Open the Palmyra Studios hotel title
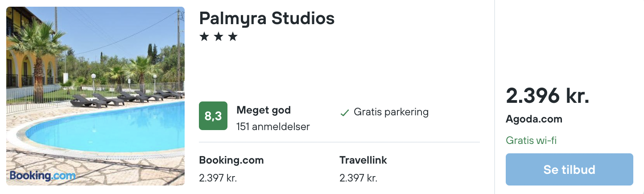Screen dimensions: 644x194 [267, 18]
